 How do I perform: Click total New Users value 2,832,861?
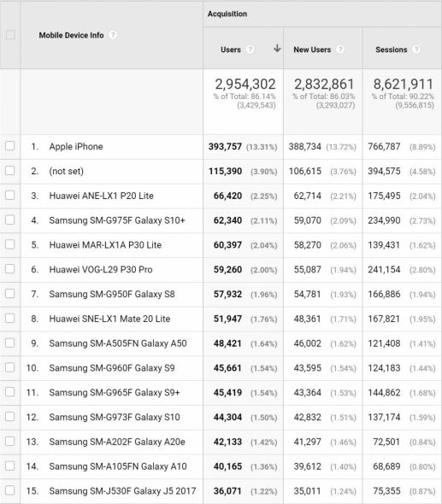click(324, 85)
